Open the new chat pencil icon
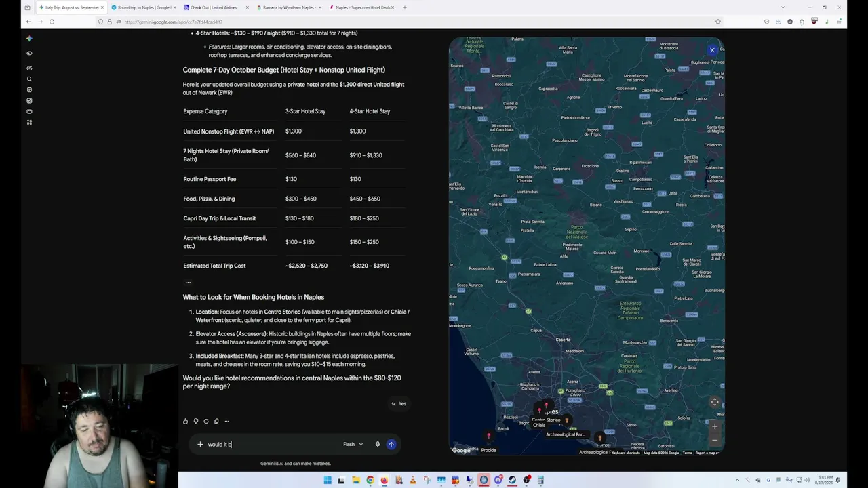868x488 pixels. tap(29, 68)
